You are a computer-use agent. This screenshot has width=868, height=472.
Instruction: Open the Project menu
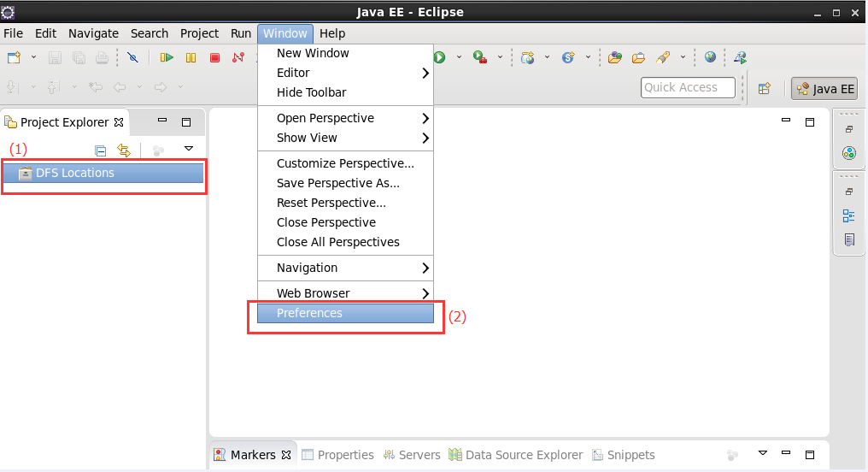[199, 33]
